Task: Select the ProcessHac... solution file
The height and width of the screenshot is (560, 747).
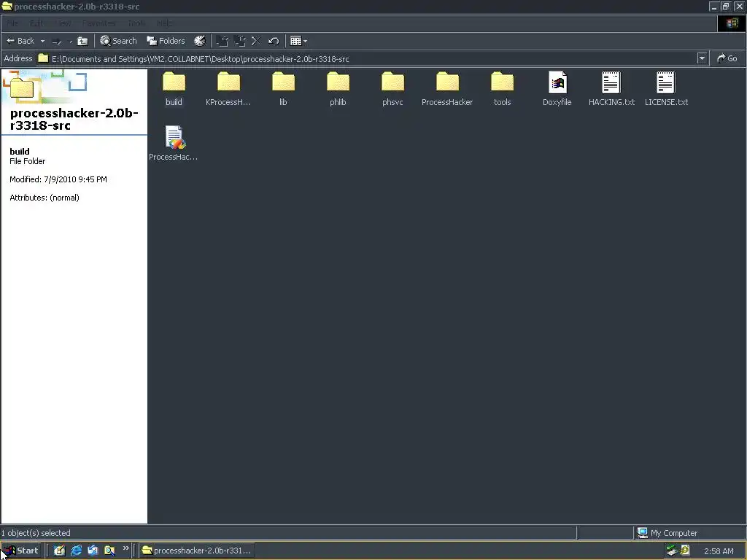Action: [174, 143]
